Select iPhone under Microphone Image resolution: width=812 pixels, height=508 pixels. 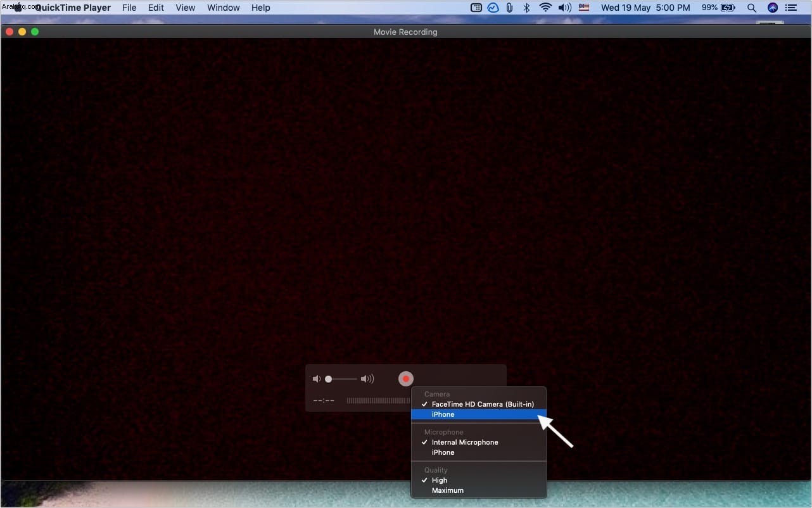click(478, 452)
